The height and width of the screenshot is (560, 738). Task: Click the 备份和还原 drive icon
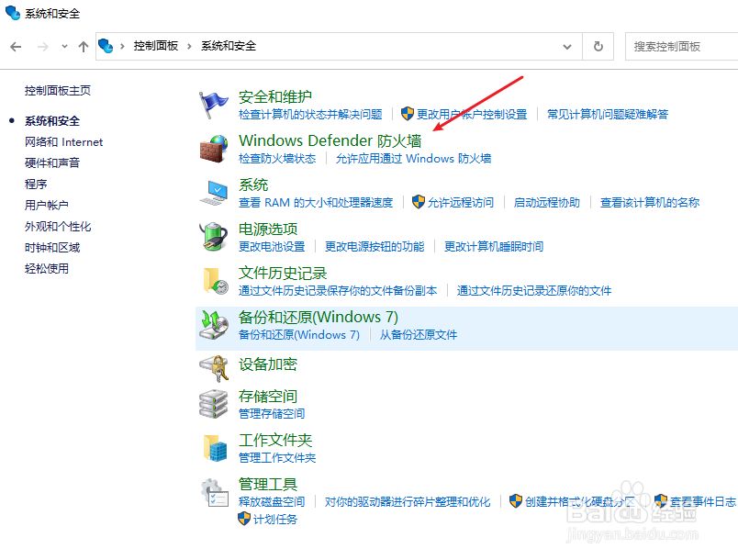click(x=214, y=325)
